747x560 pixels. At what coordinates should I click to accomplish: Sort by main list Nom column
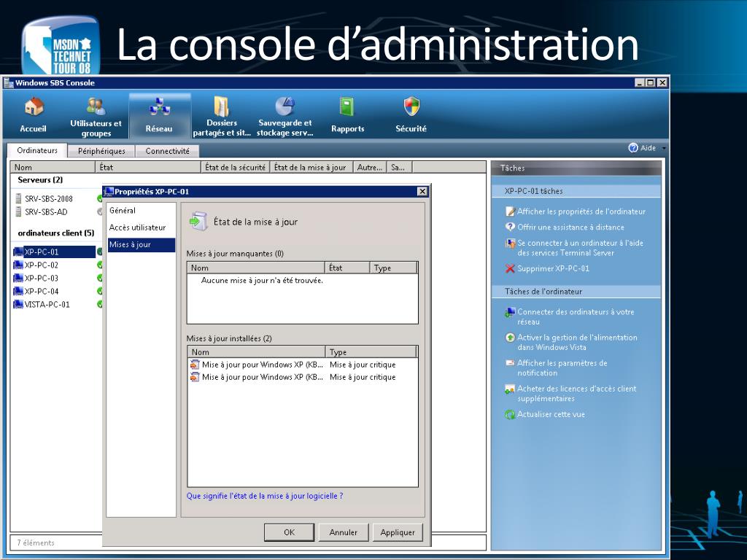(53, 167)
